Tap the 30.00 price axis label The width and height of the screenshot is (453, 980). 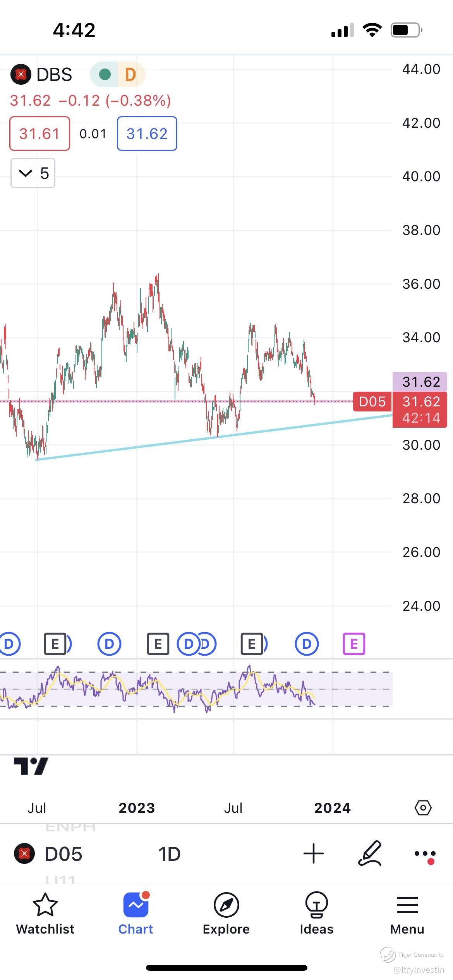pos(421,445)
